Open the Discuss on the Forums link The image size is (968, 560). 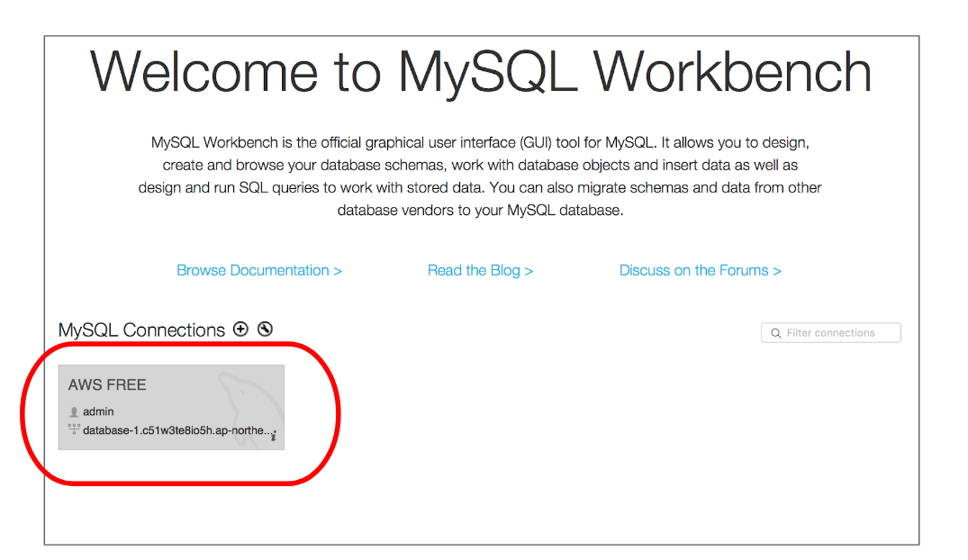[700, 270]
